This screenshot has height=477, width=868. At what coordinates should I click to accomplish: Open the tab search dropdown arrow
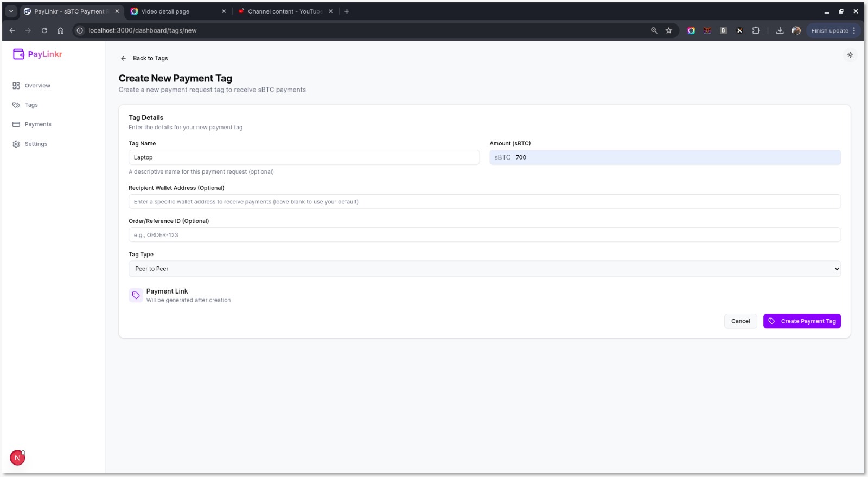pos(11,11)
